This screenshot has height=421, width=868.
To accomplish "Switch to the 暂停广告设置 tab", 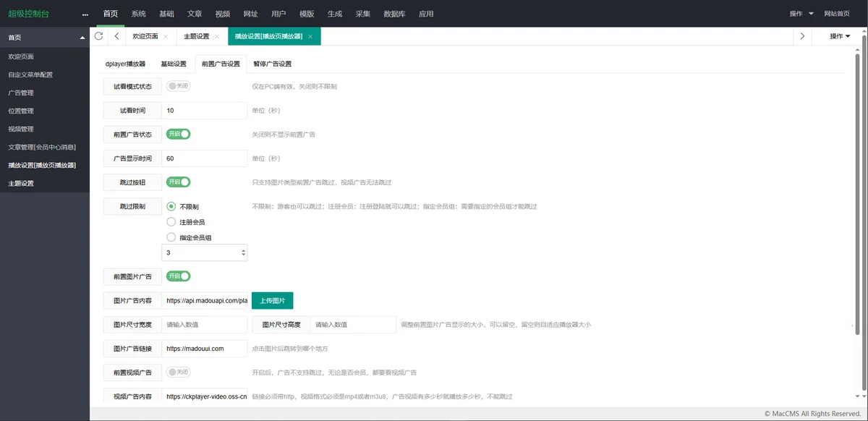I will (x=271, y=64).
